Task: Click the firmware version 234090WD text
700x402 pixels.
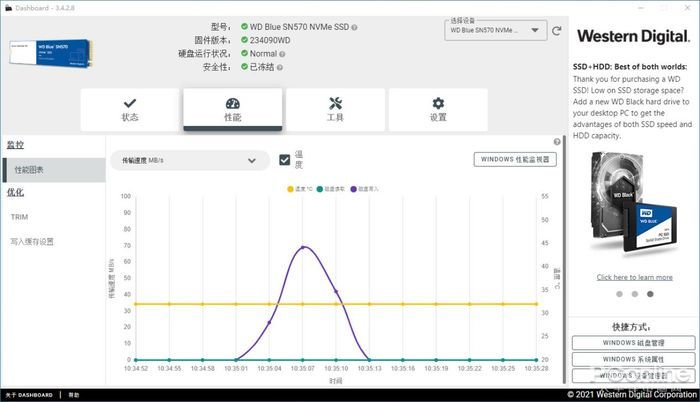Action: click(x=270, y=40)
